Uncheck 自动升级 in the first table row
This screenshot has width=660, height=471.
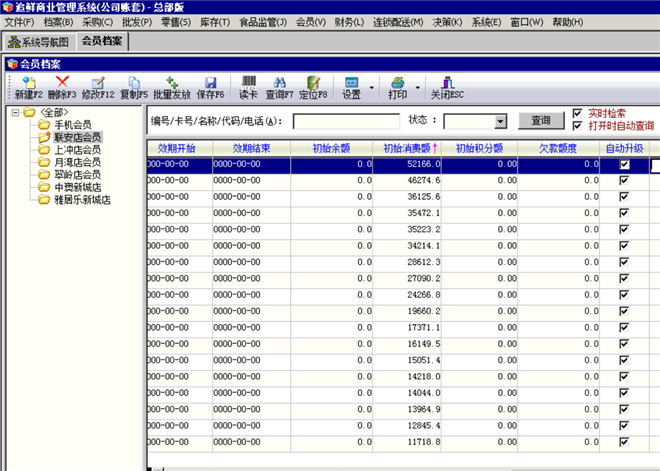coord(625,165)
